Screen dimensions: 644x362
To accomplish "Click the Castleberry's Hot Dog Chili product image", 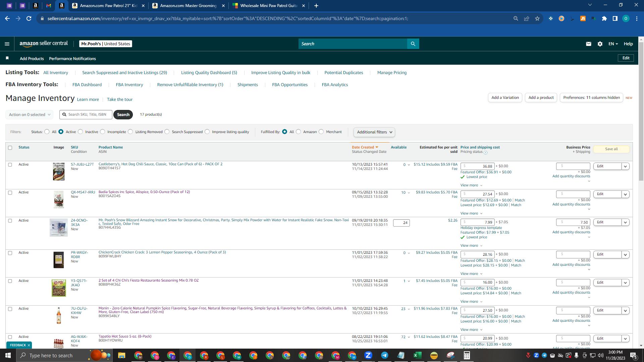I will coord(59,172).
